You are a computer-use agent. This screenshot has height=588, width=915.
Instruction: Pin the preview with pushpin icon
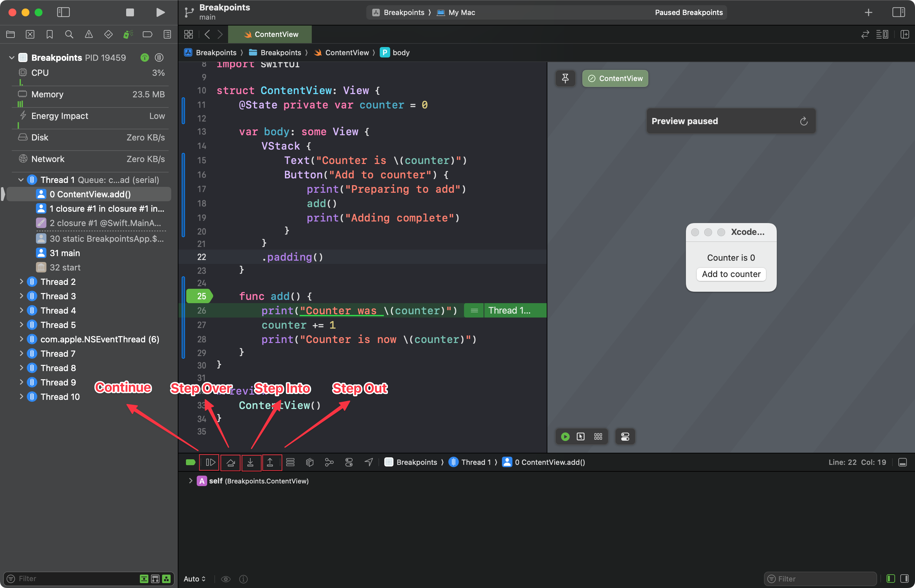(565, 78)
